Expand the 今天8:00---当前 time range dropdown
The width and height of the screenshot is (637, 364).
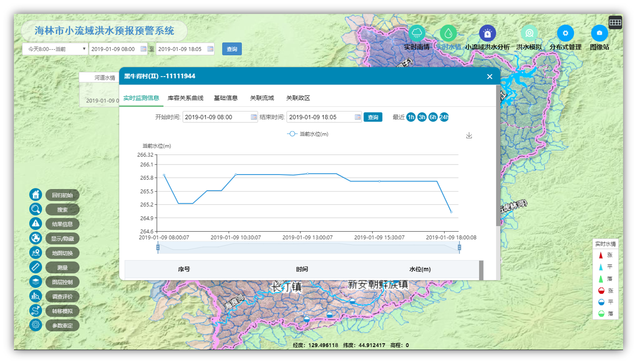click(x=55, y=49)
